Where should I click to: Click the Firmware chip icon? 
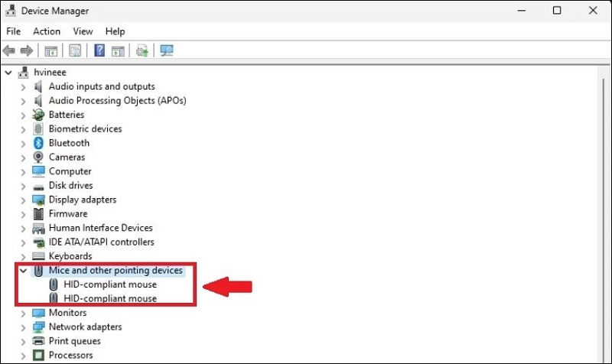38,214
